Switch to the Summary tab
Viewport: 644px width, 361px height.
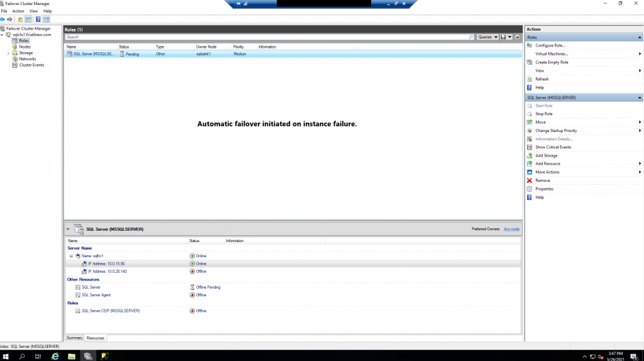74,338
